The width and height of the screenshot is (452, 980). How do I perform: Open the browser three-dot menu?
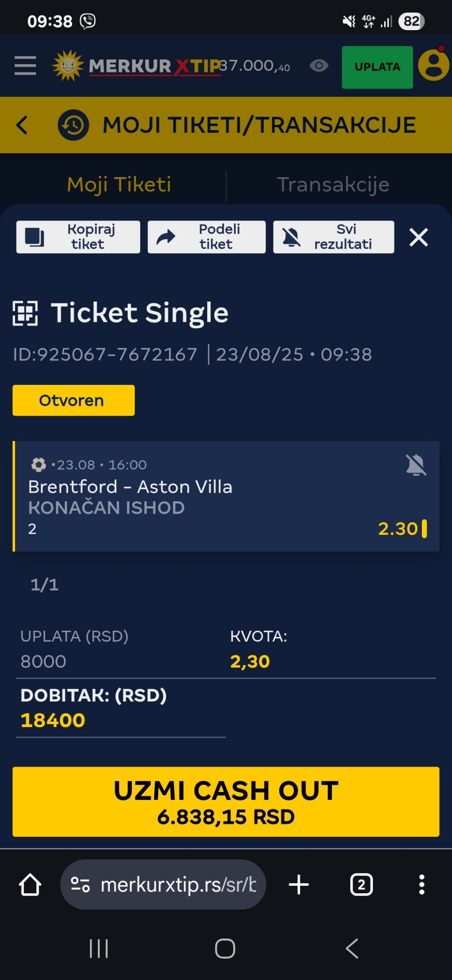tap(422, 885)
